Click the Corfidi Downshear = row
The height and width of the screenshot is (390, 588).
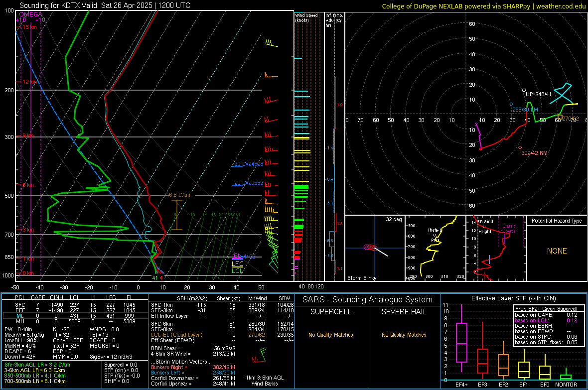click(193, 378)
